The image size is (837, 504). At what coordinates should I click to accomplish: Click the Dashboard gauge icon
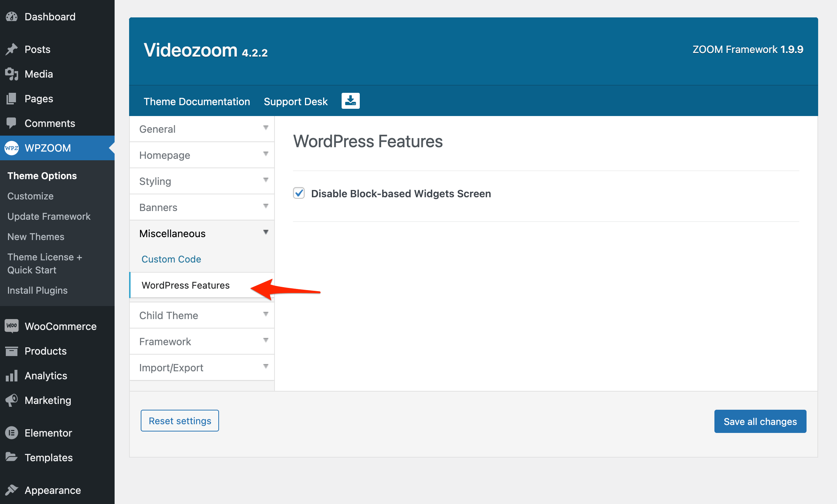[12, 17]
